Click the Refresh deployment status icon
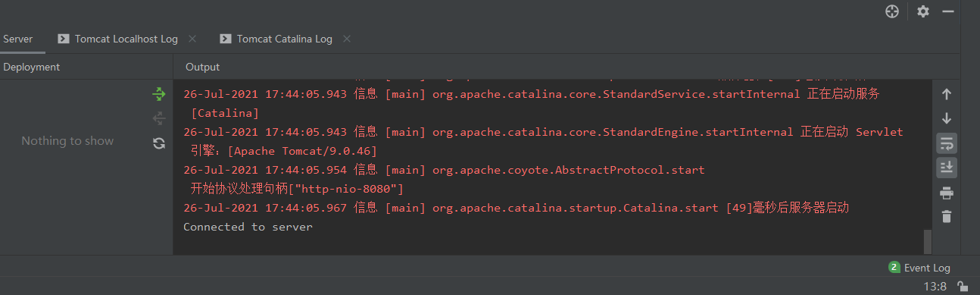 click(x=158, y=143)
